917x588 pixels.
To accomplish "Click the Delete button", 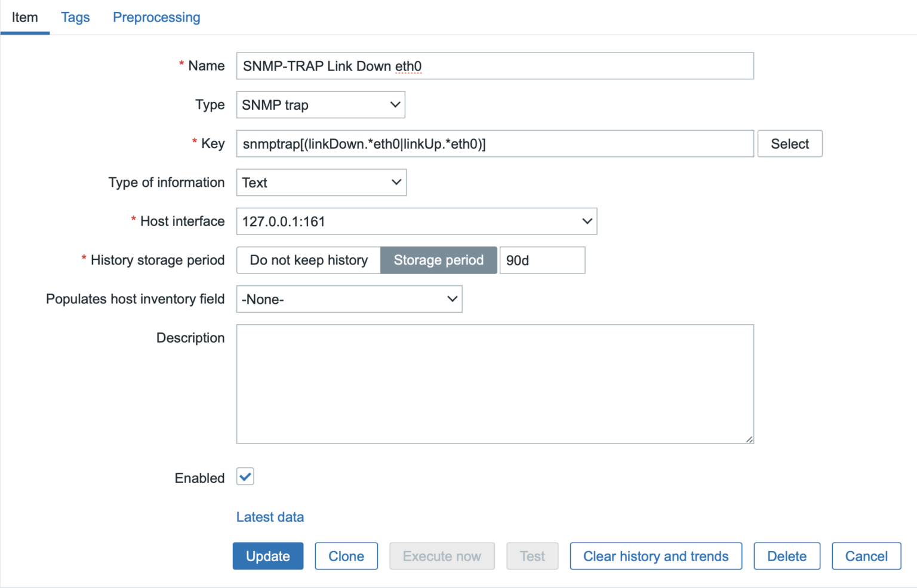I will [786, 556].
